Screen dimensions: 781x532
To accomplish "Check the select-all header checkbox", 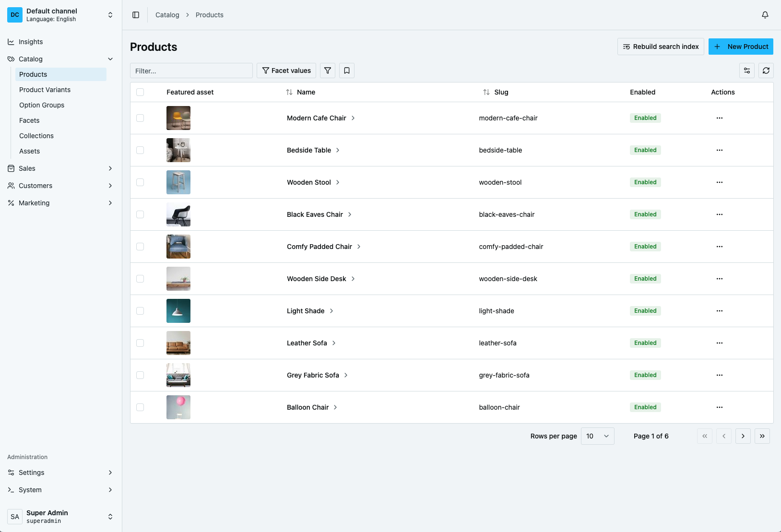I will [x=140, y=92].
